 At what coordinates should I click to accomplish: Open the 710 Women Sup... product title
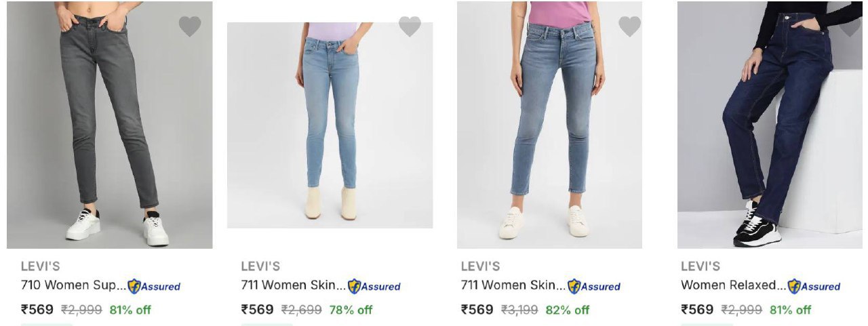pyautogui.click(x=73, y=285)
